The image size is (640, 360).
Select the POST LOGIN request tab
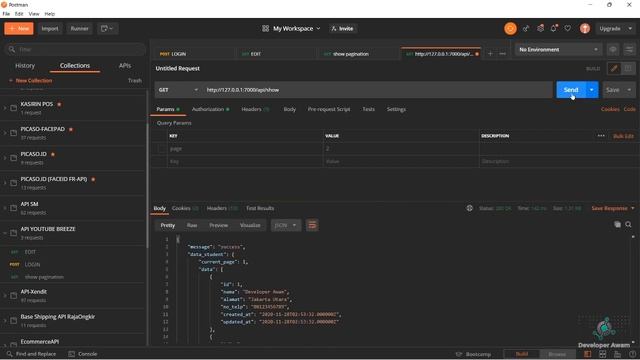click(x=195, y=54)
